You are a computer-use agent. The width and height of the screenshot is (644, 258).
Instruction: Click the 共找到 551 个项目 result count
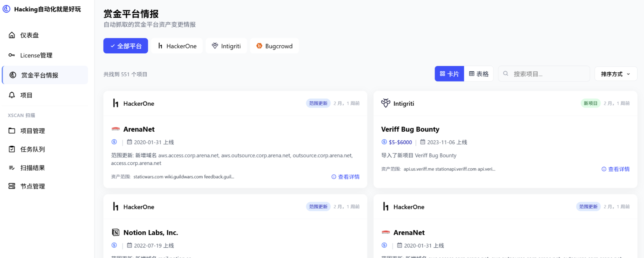click(125, 74)
